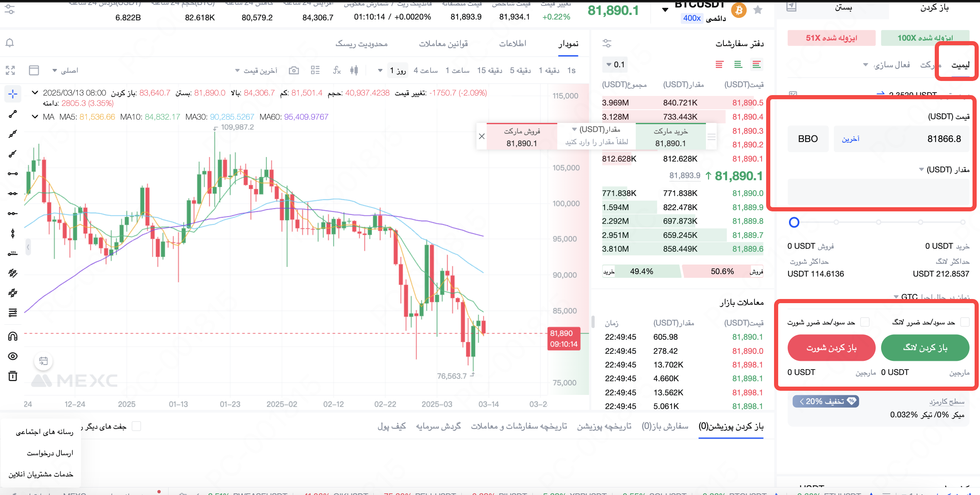Open indicators fx icon
This screenshot has height=495, width=980.
pos(337,70)
